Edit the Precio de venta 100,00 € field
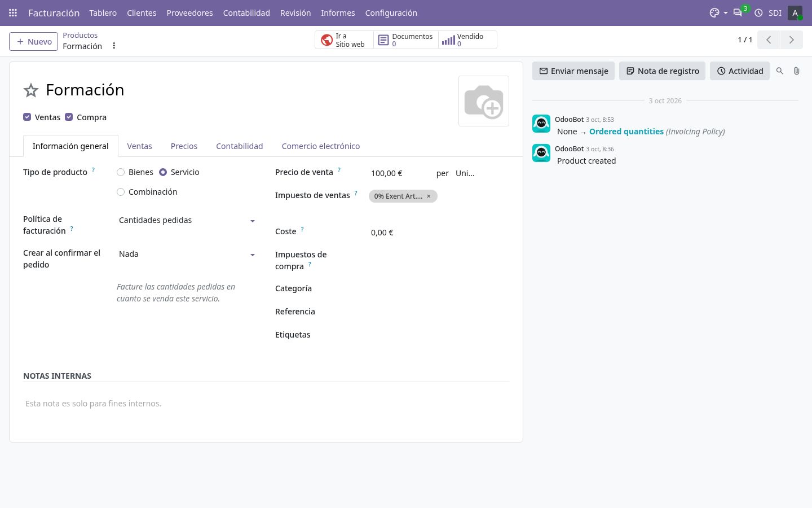The height and width of the screenshot is (508, 812). pyautogui.click(x=399, y=173)
